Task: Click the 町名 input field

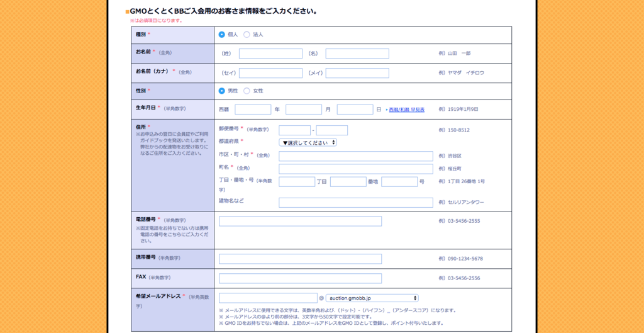Action: (x=356, y=169)
